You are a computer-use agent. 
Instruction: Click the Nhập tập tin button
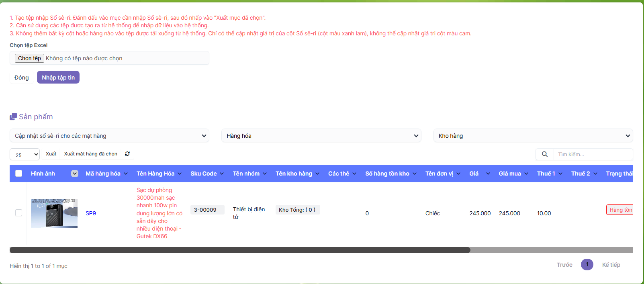[x=58, y=78]
